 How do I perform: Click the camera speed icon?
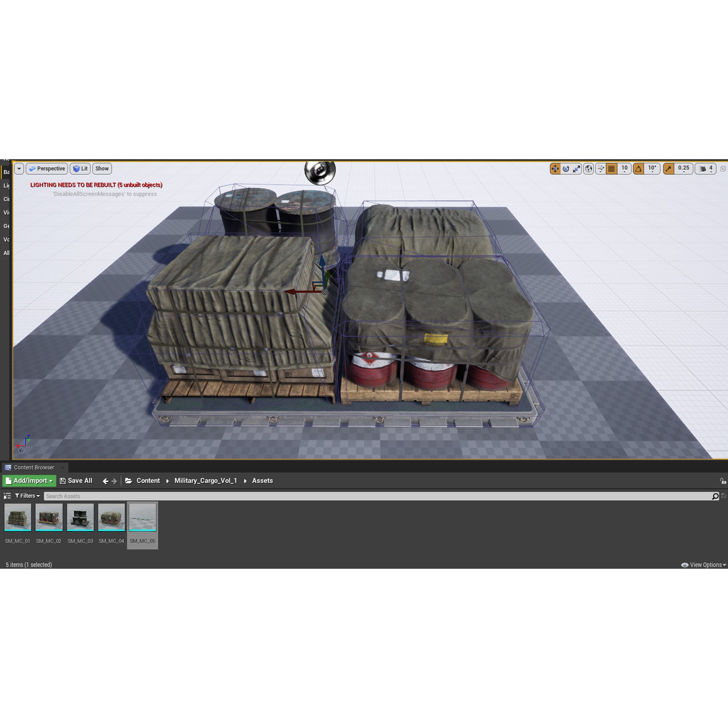(701, 169)
